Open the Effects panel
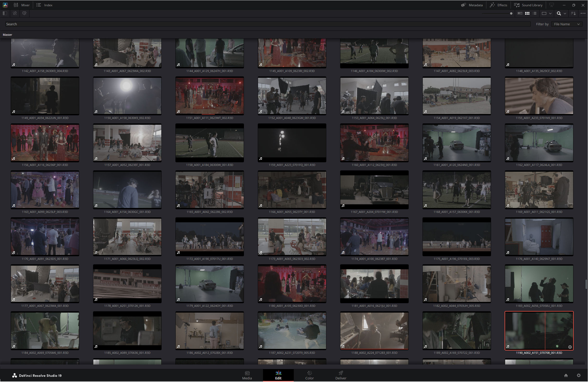 498,5
